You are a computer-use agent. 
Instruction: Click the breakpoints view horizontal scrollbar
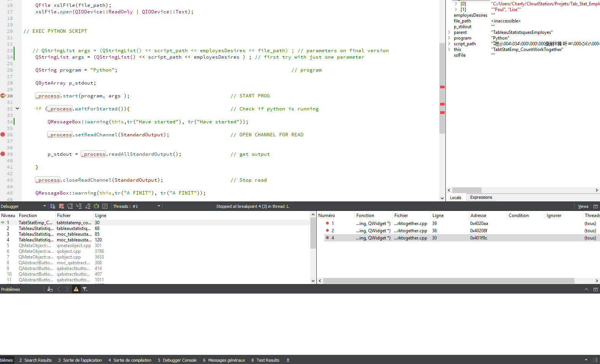click(448, 281)
